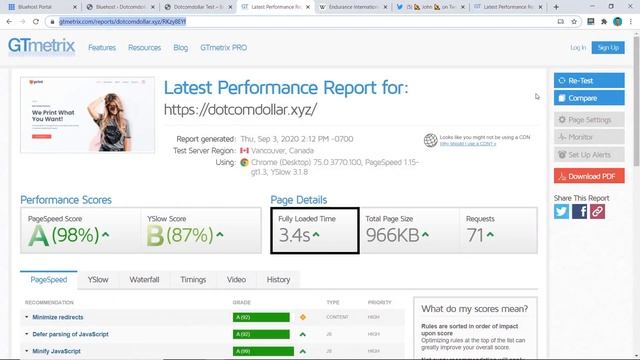
Task: Click the Monitor button
Action: click(x=589, y=137)
